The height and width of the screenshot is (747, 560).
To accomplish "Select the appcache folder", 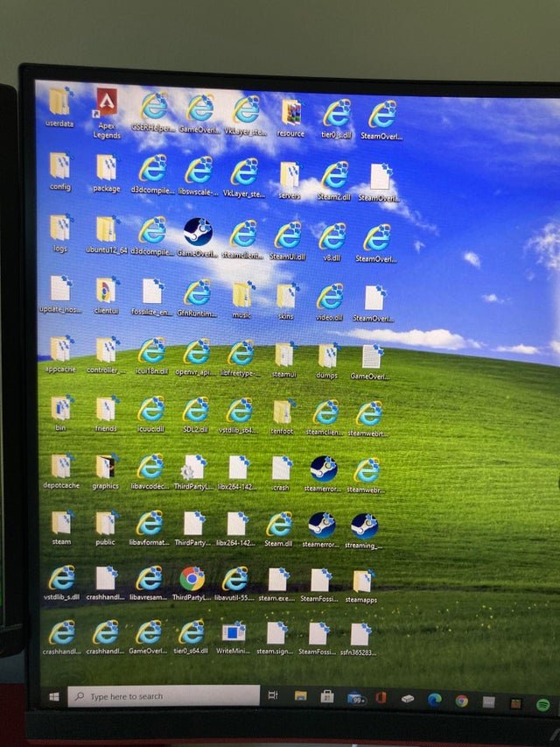I will click(x=61, y=349).
